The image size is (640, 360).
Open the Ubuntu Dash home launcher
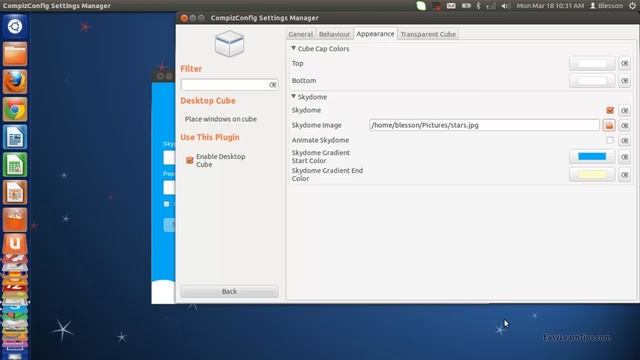click(x=15, y=27)
